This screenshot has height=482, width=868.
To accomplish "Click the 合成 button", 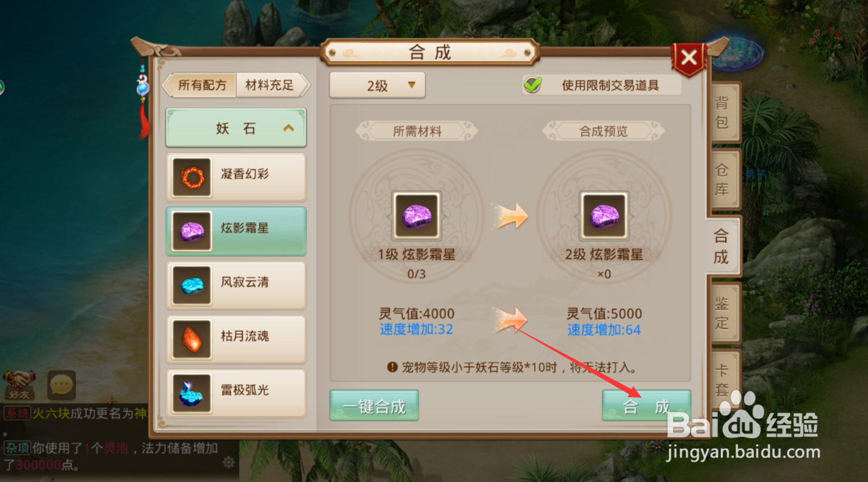I will click(x=646, y=406).
